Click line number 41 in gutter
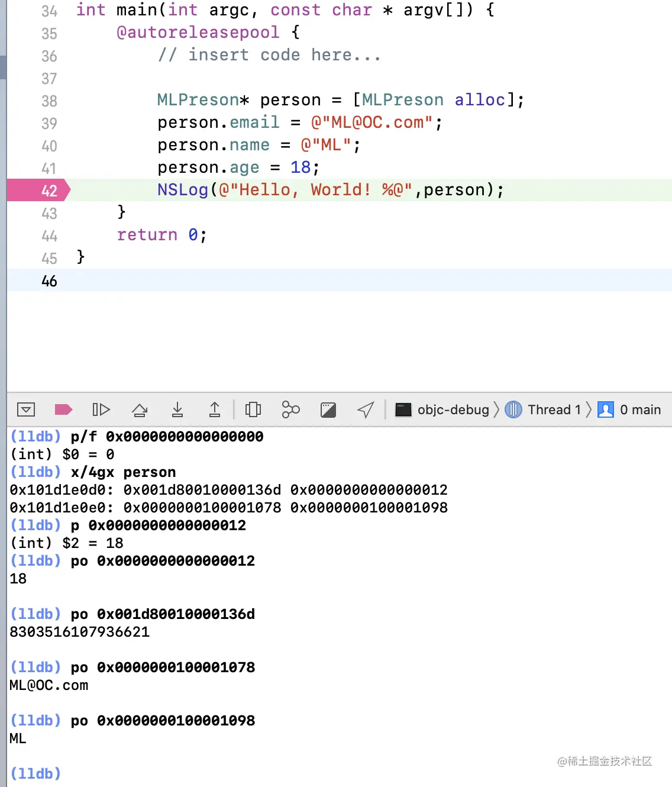 (49, 169)
